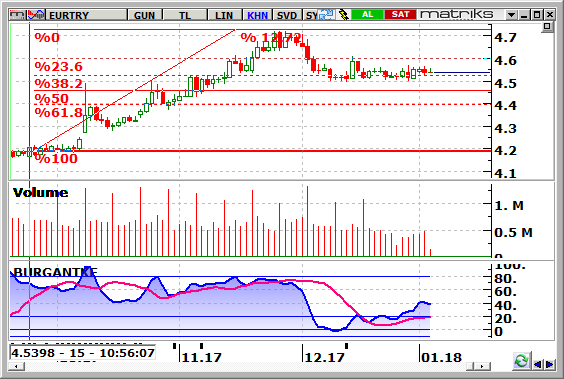Click the yellow lightning bolt icon

coord(344,15)
